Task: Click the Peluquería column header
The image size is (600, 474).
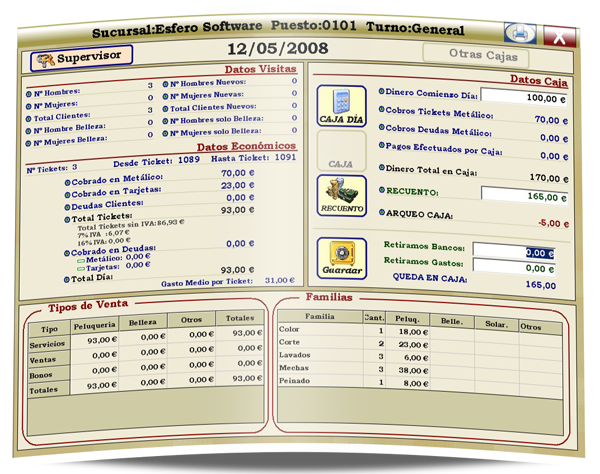Action: coord(96,324)
